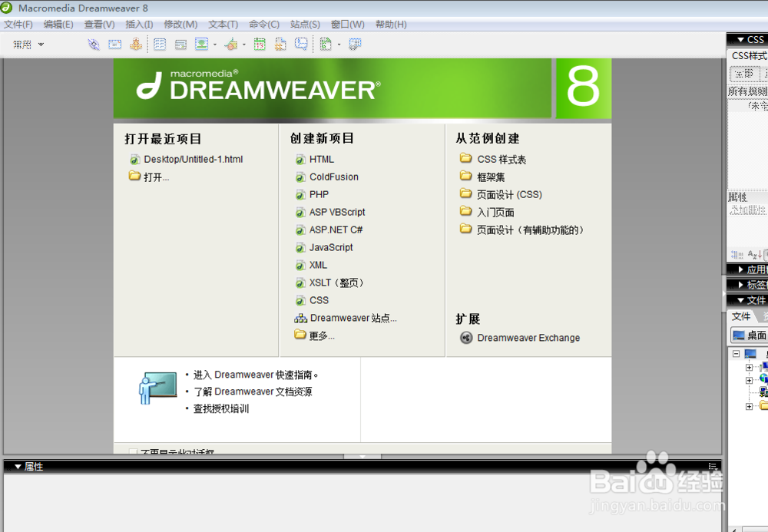Click the Image insert icon
The height and width of the screenshot is (532, 768).
(x=202, y=45)
